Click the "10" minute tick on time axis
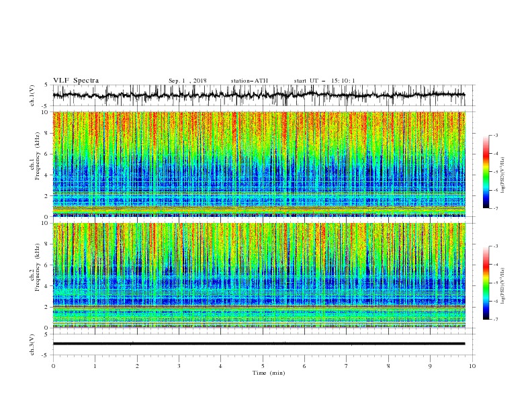This screenshot has width=532, height=411. (x=472, y=366)
